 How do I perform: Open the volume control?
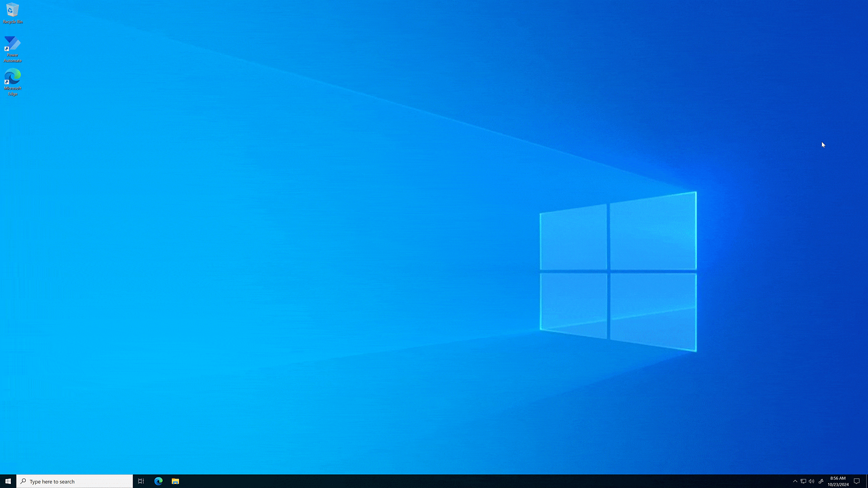coord(811,481)
